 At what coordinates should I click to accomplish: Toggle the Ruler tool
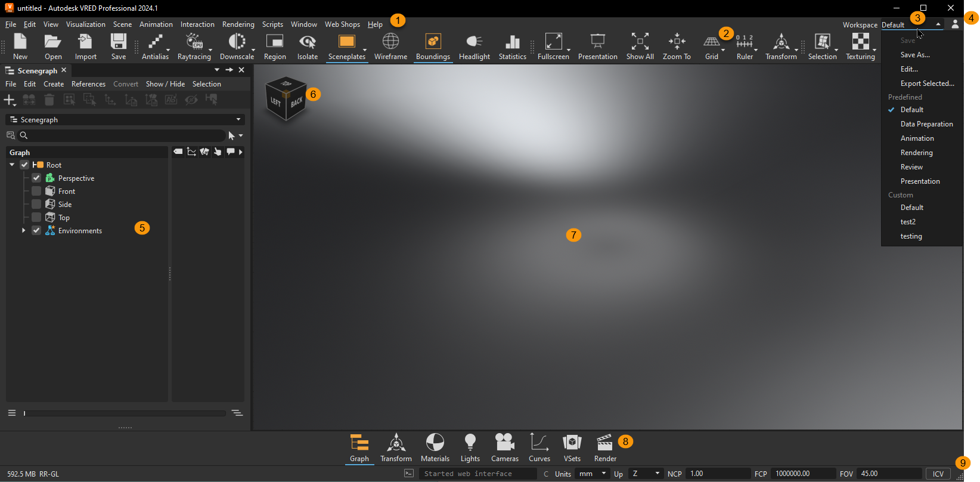[x=745, y=47]
